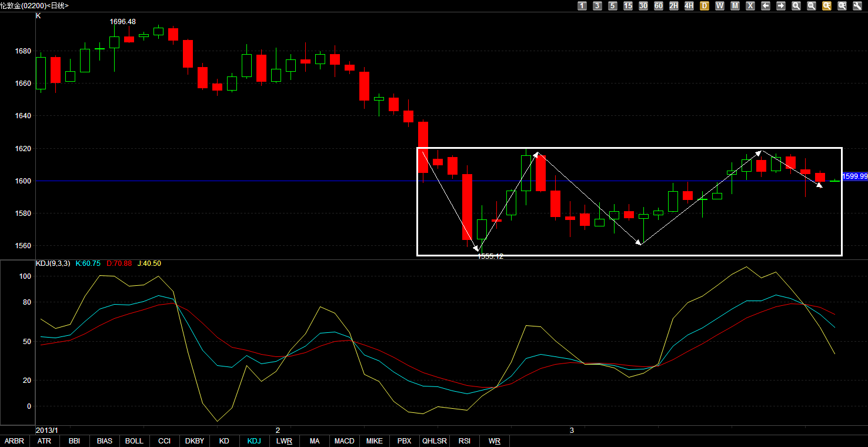The width and height of the screenshot is (868, 447).
Task: Move chart left with arrow button
Action: pos(766,5)
